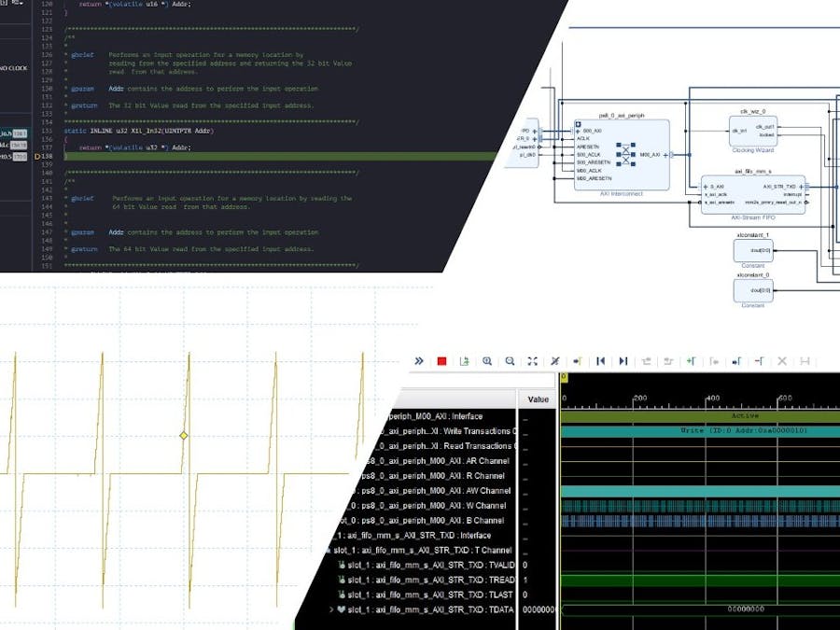Collapse the AXI Interconnect block hierarchy

tap(578, 124)
